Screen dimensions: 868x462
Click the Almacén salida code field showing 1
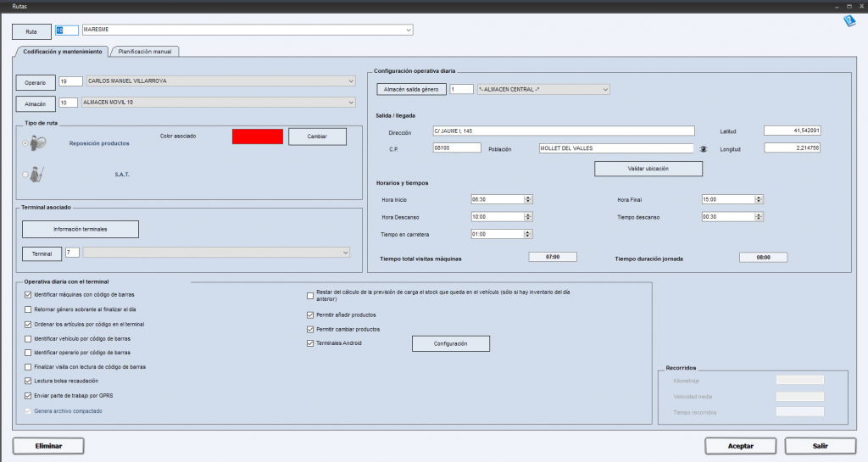(461, 89)
